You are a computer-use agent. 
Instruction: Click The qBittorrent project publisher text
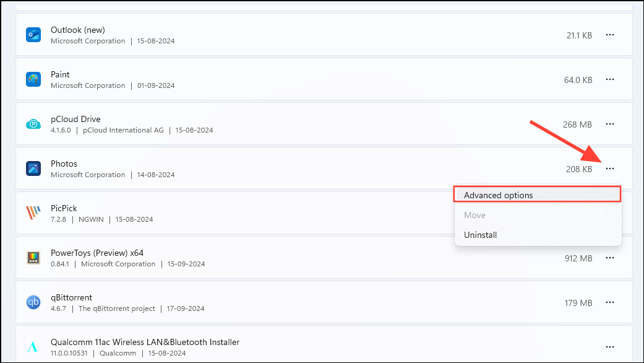tap(117, 308)
